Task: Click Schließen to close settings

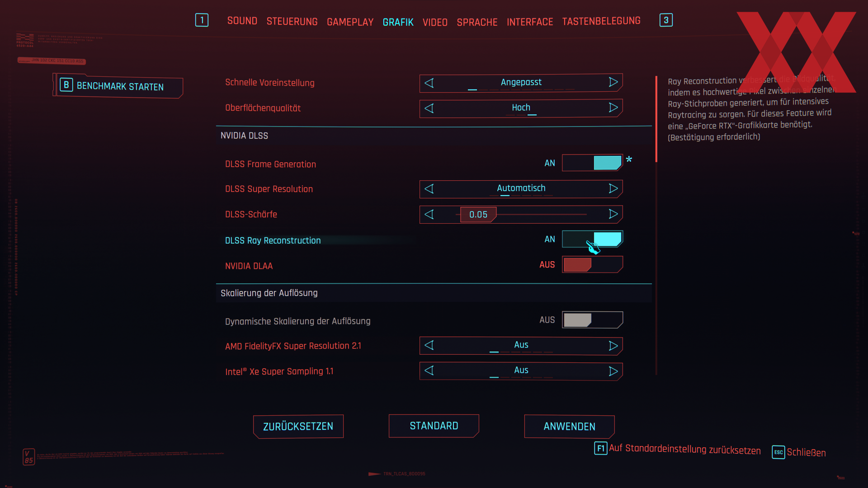Action: (x=806, y=452)
